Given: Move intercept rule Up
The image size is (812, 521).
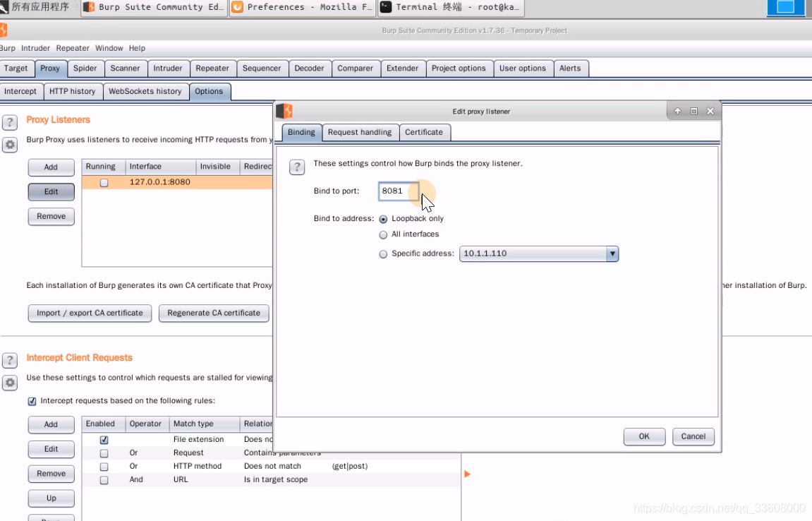Looking at the screenshot, I should [51, 498].
